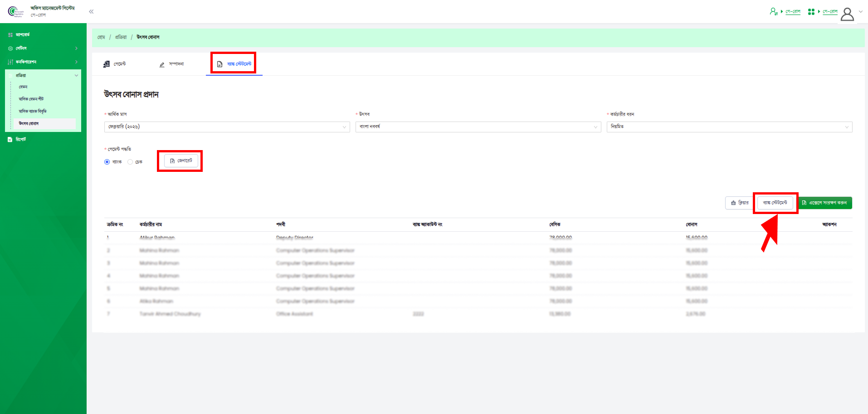This screenshot has height=414, width=868.
Task: Click the configuration sliders icon in sidebar
Action: [x=10, y=62]
